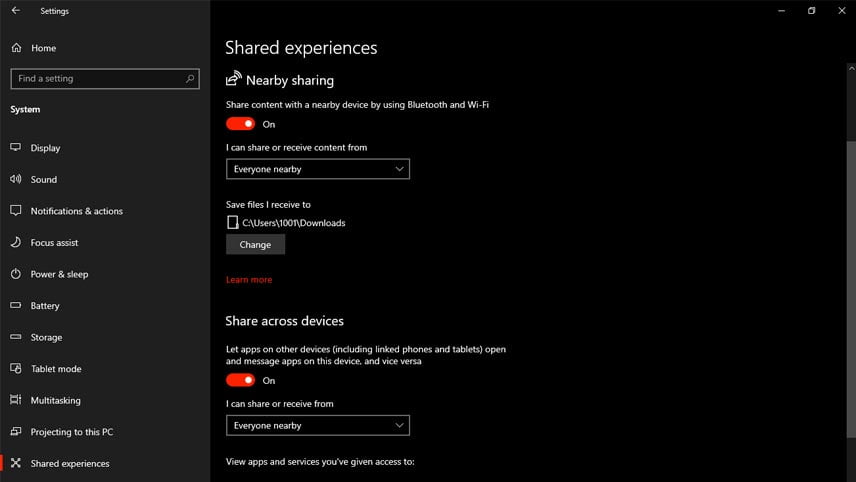Screen dimensions: 856x482
Task: Open Share across devices 'Everyone nearby' dropdown
Action: 318,426
